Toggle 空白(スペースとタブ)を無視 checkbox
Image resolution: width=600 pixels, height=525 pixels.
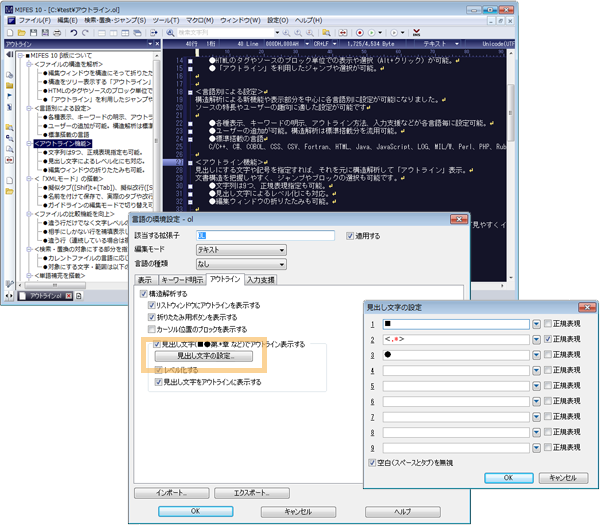point(374,462)
